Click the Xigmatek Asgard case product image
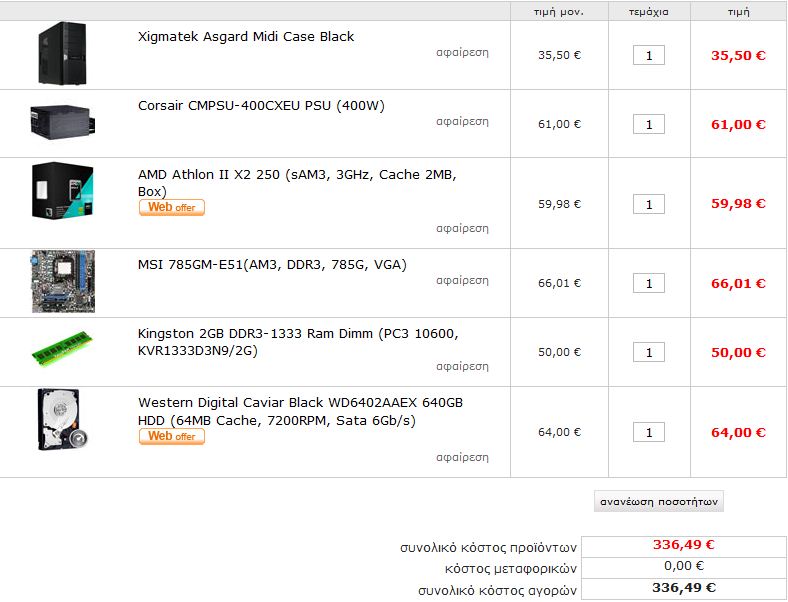788x602 pixels. (62, 53)
